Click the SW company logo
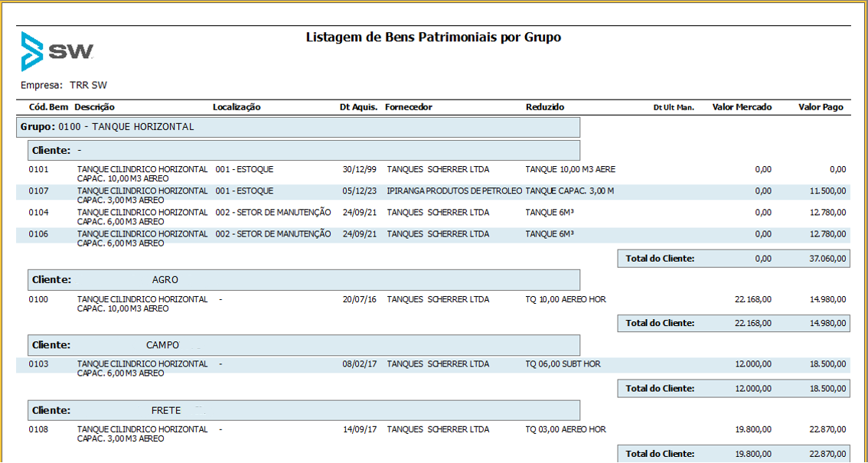868x463 pixels. tap(57, 51)
